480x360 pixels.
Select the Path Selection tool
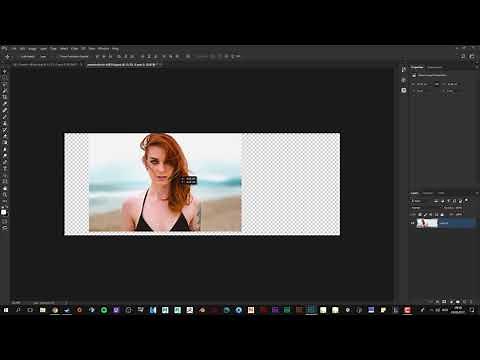(5, 175)
